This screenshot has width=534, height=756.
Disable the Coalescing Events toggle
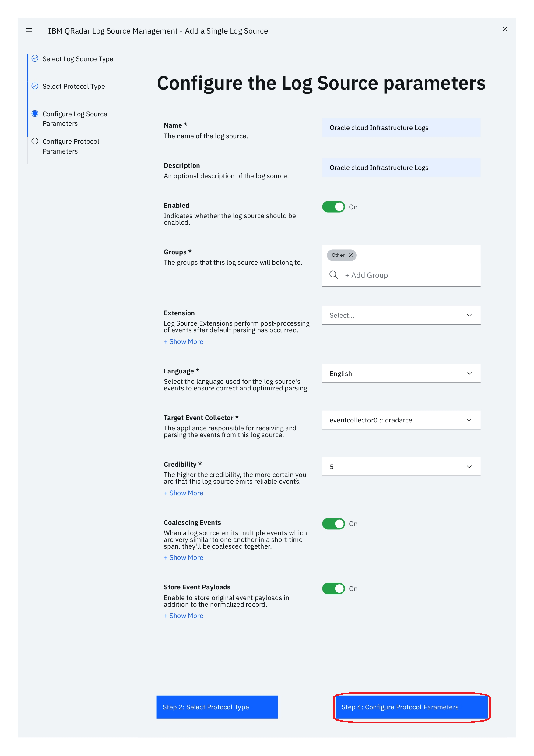(x=333, y=524)
